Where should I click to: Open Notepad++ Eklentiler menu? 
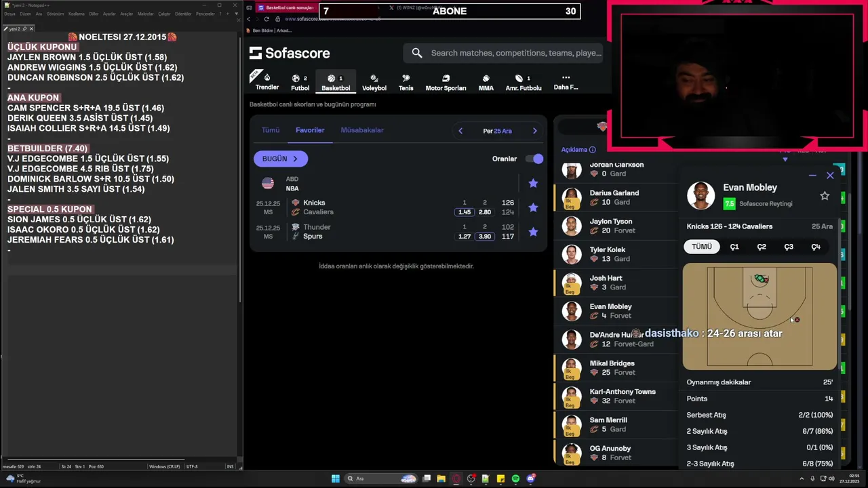(x=183, y=14)
